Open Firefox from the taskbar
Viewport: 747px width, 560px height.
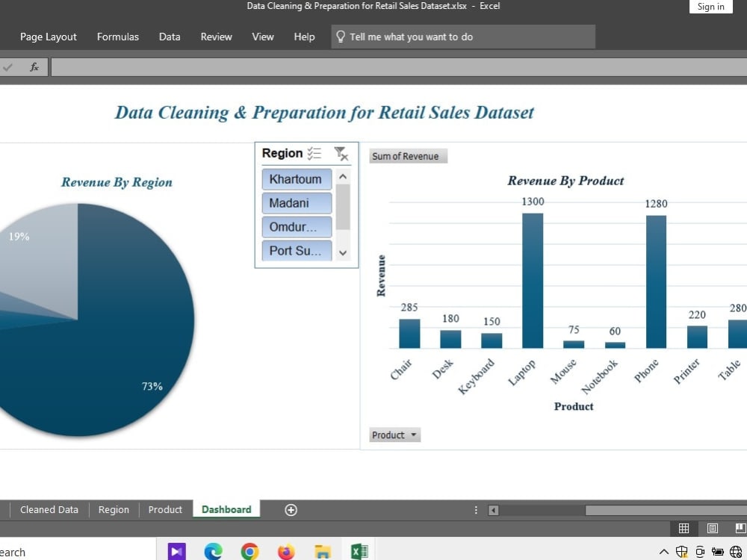tap(286, 552)
